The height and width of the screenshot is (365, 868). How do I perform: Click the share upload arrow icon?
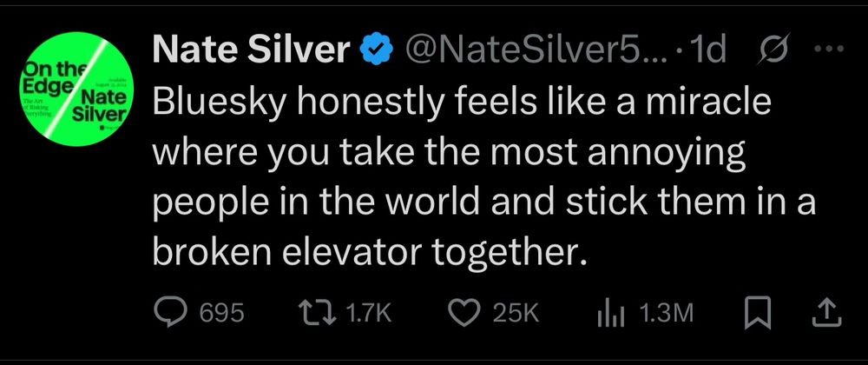coord(825,312)
